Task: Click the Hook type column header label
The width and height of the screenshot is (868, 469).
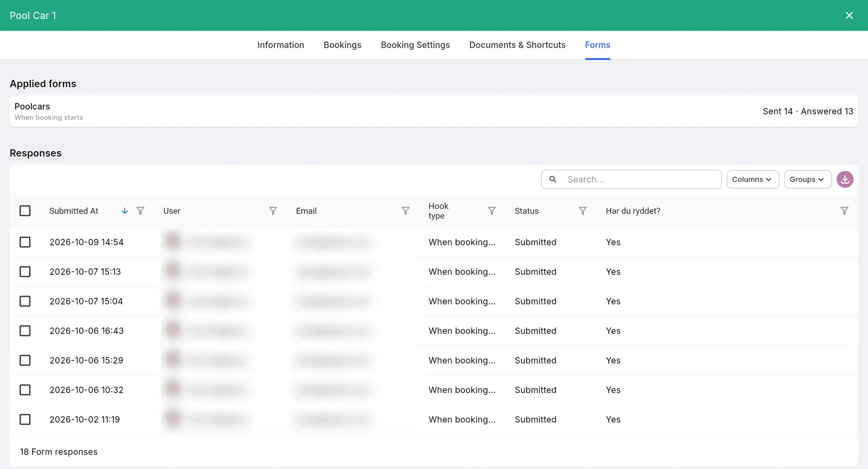Action: (x=438, y=211)
